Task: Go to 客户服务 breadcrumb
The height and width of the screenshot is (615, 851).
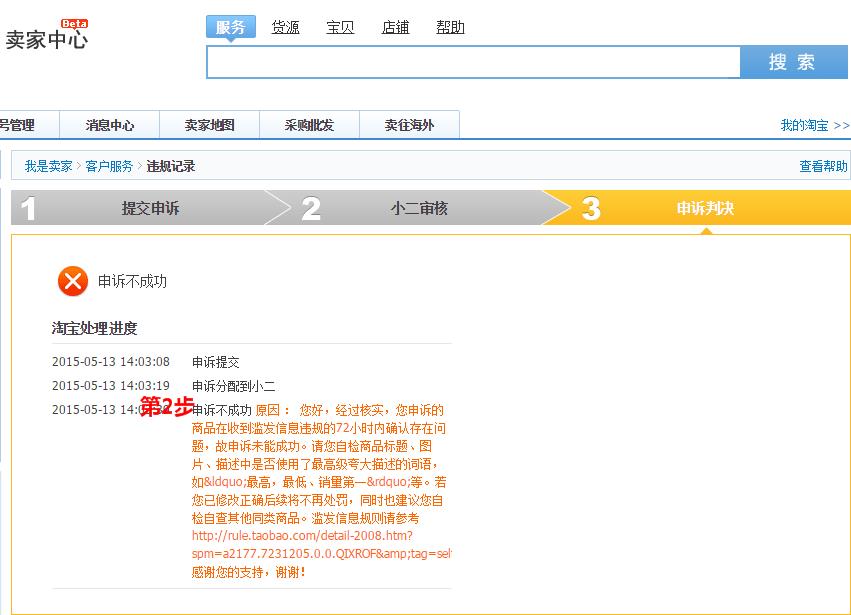Action: (109, 166)
